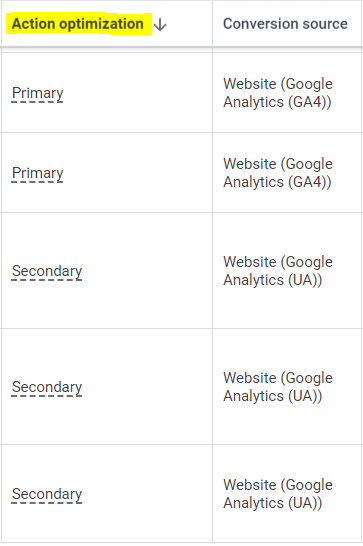The height and width of the screenshot is (546, 363).
Task: Open the first Secondary optimization link
Action: click(47, 271)
